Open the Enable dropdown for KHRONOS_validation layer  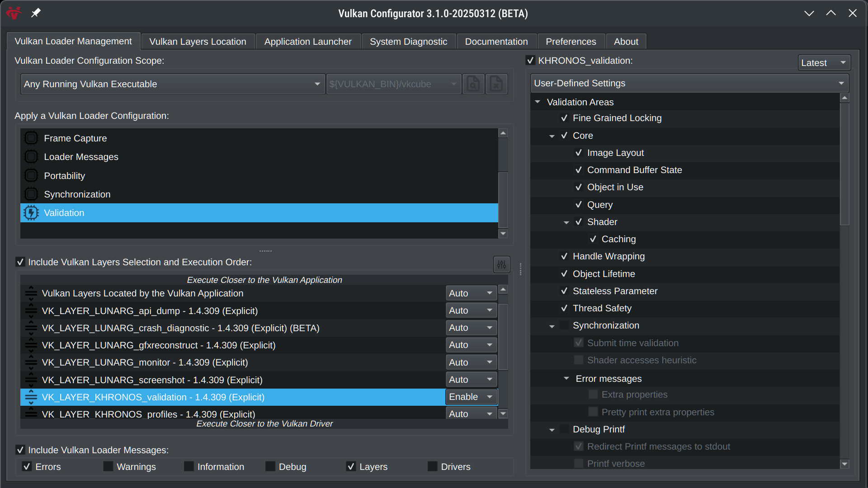[x=471, y=397]
